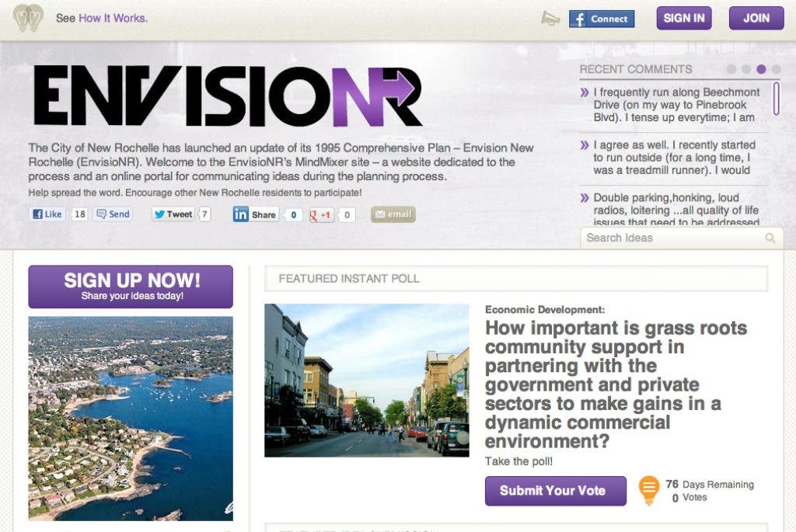
Task: Click the Google +1 button
Action: (322, 215)
